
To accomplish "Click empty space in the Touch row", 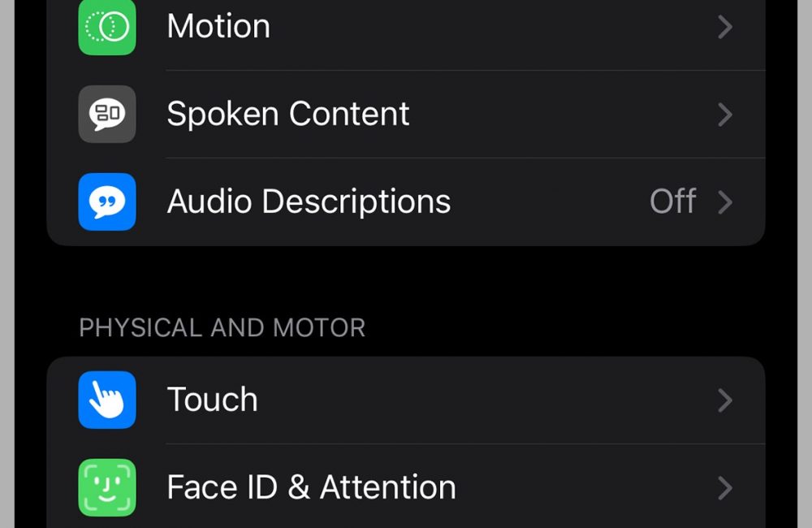I will (x=487, y=400).
